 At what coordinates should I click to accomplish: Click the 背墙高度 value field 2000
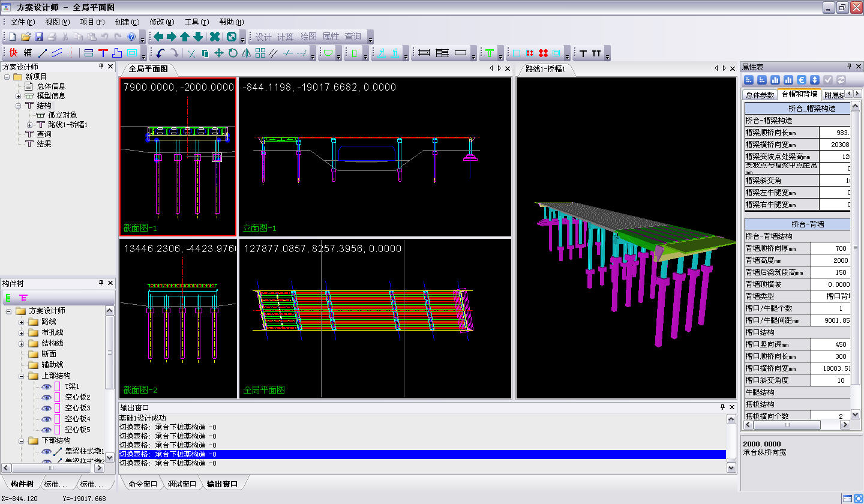click(x=830, y=260)
